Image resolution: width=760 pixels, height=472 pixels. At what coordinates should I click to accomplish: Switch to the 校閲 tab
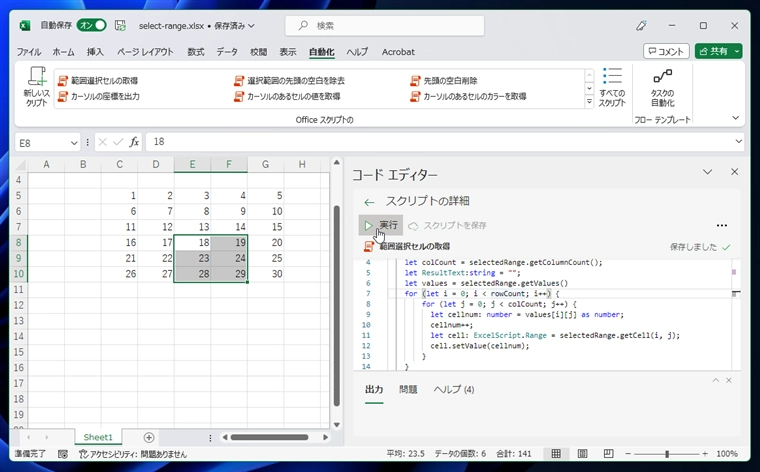pos(258,52)
